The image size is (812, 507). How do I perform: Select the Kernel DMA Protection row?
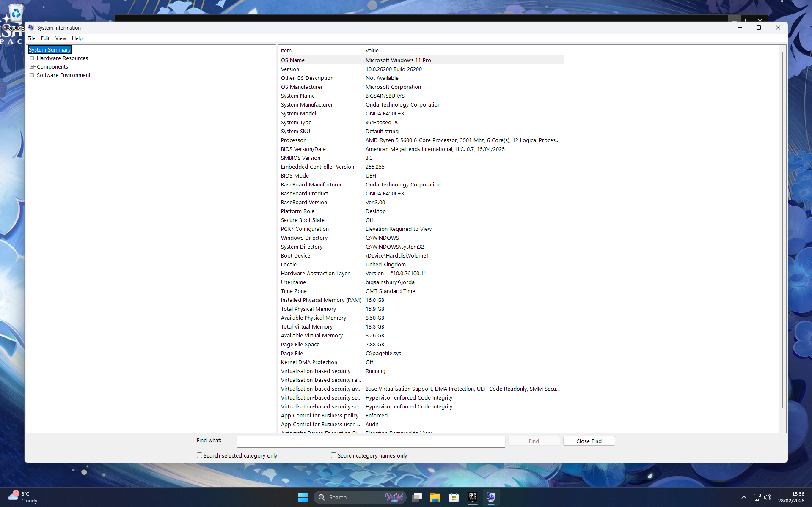click(x=421, y=362)
